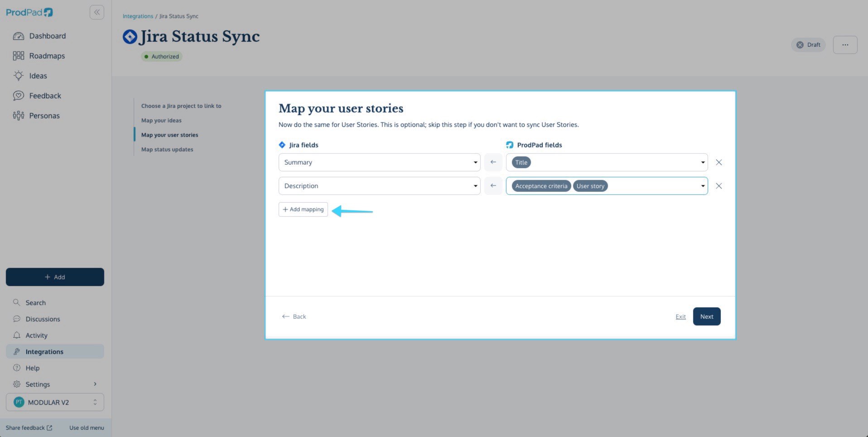Viewport: 868px width, 437px height.
Task: Open the Description Jira field dropdown
Action: 380,186
